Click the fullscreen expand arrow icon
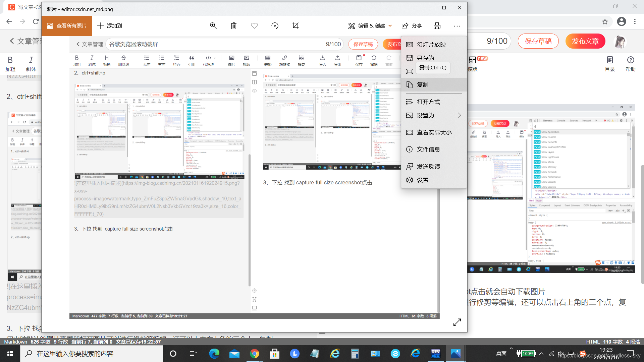 [457, 322]
